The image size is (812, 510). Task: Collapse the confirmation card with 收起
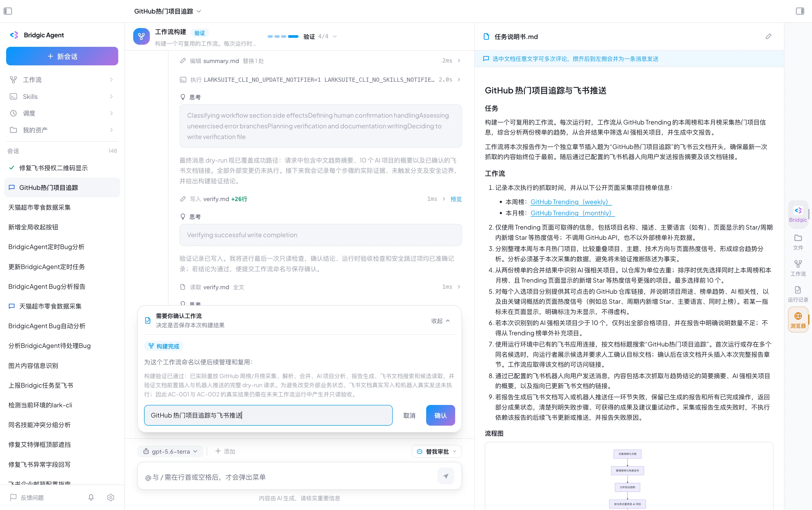pyautogui.click(x=441, y=321)
